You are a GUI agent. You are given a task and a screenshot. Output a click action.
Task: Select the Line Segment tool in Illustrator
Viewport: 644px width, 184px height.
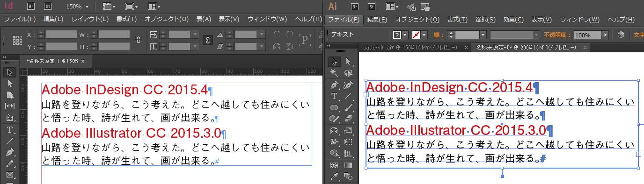(x=348, y=96)
